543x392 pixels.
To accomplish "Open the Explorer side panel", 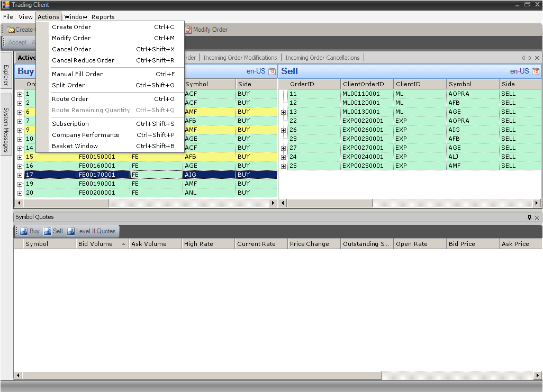I will pyautogui.click(x=6, y=75).
